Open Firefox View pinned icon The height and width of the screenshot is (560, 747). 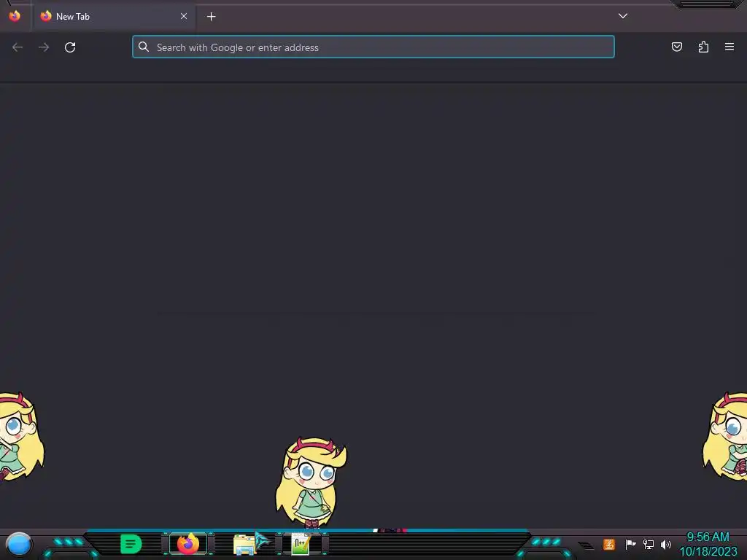coord(15,16)
